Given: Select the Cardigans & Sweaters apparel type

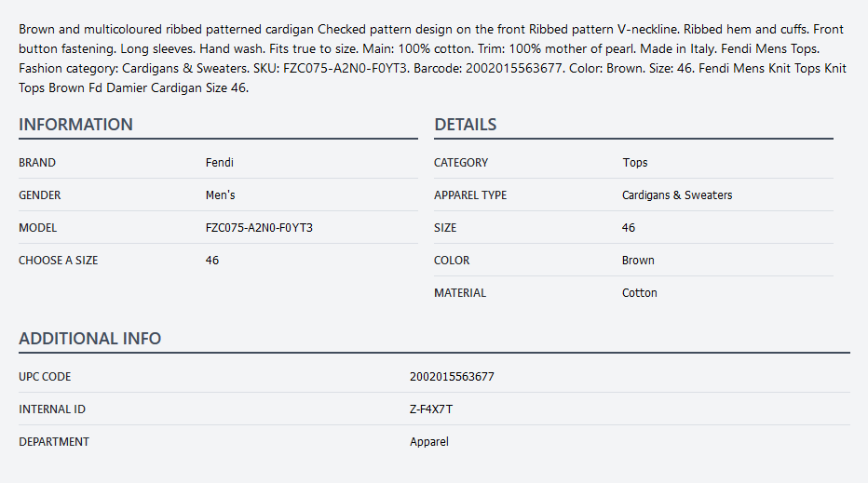Looking at the screenshot, I should point(677,195).
